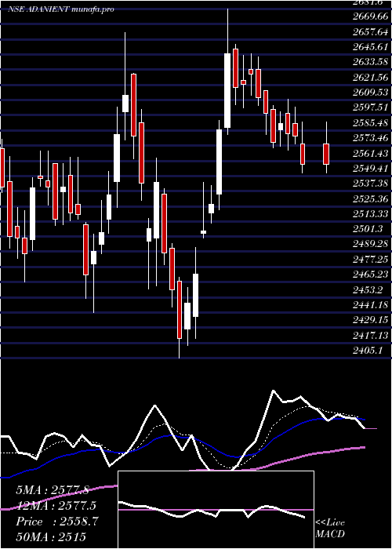Select the 2417.13 axis label
The width and height of the screenshot is (392, 549).
(x=370, y=335)
